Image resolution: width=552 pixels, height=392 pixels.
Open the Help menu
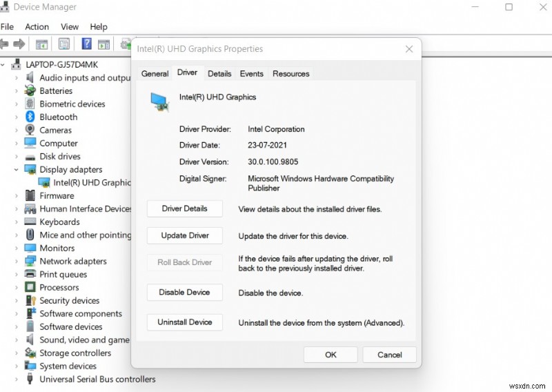pos(99,27)
